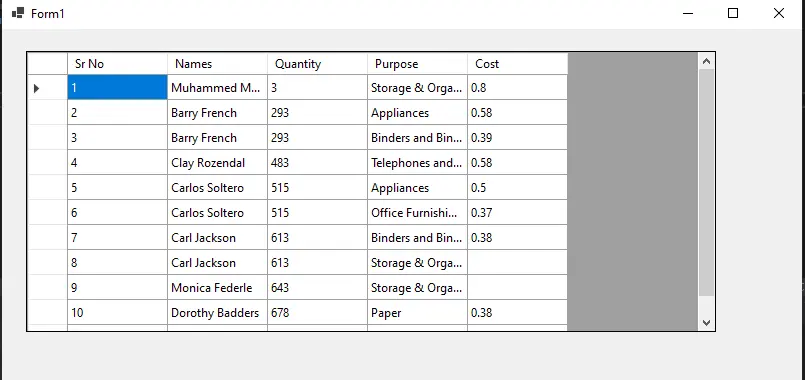Select the Dorothy Badders cell

(217, 313)
